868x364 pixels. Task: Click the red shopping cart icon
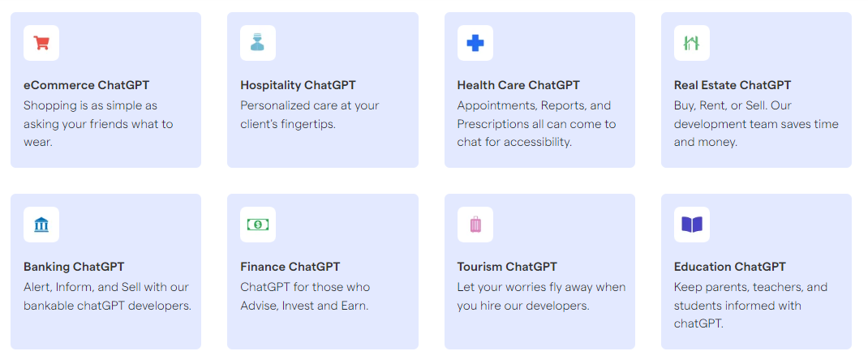(41, 43)
